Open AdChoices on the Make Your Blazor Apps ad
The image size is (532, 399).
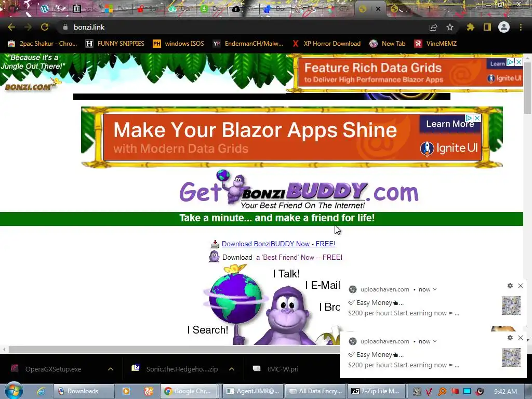point(469,118)
